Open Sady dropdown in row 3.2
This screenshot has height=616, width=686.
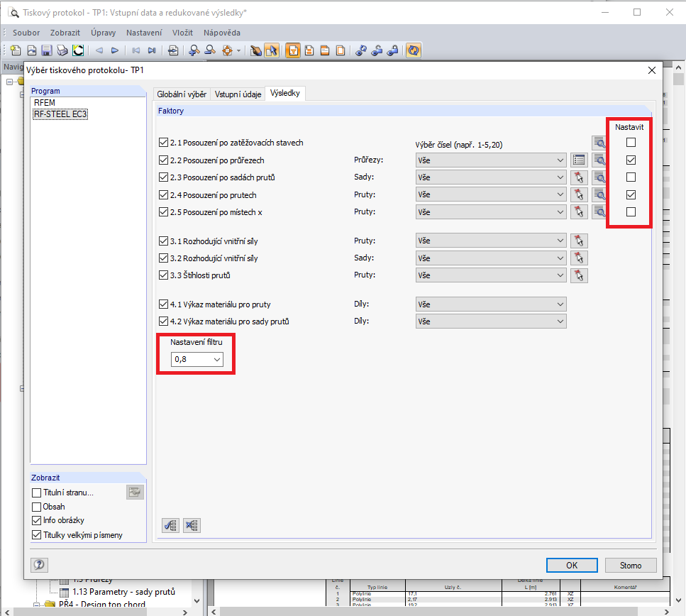pos(491,258)
